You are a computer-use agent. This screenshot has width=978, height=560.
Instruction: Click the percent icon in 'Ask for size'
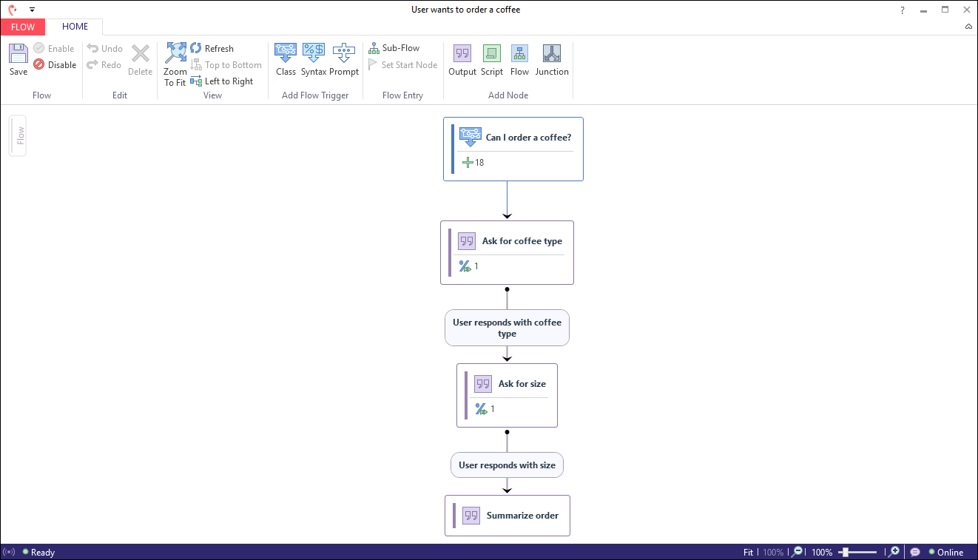(x=481, y=409)
